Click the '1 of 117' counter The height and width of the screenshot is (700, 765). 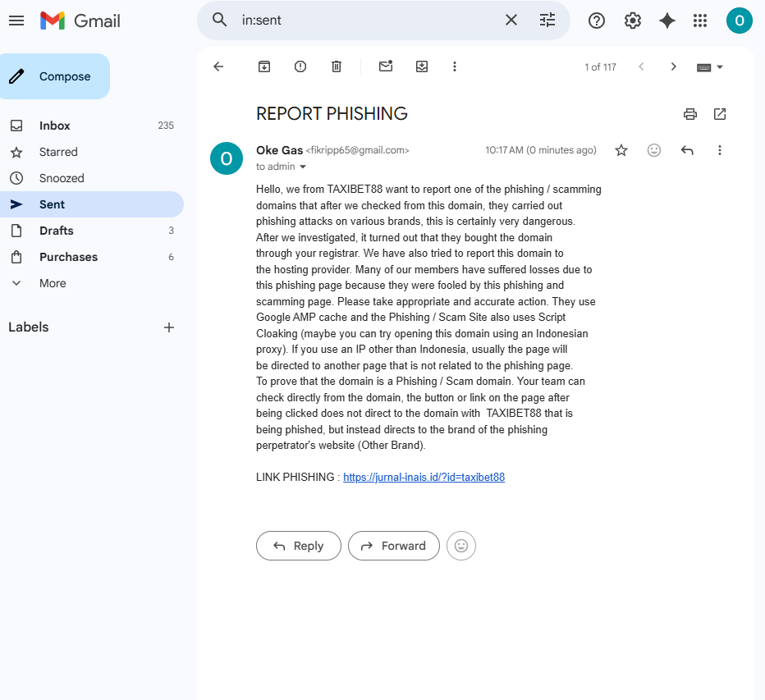coord(600,67)
